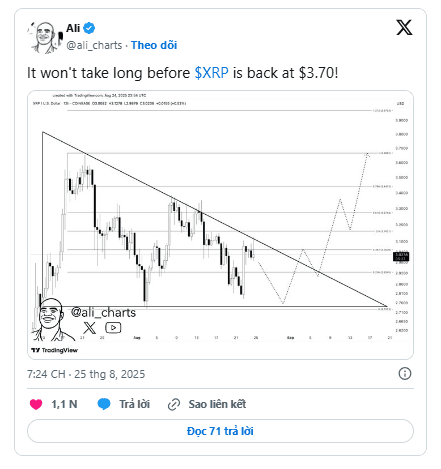Like the post with heart icon
Screen dimensions: 441x469
pos(36,404)
